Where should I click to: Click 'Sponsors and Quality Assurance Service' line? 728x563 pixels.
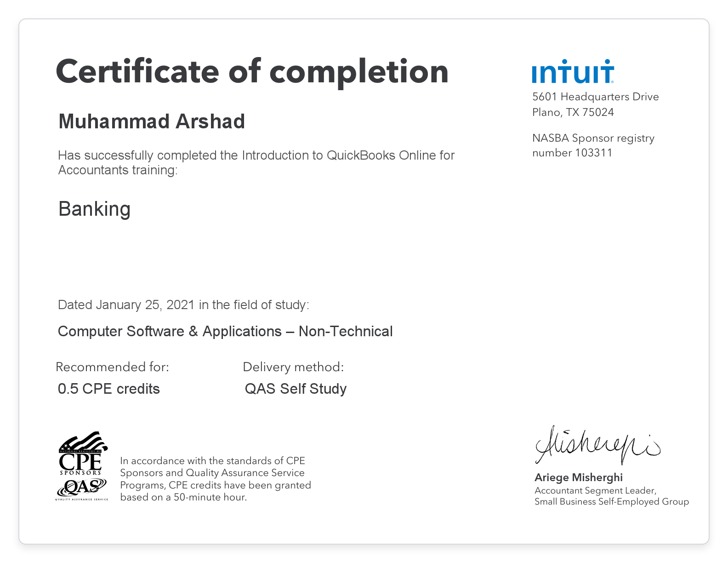[x=212, y=473]
